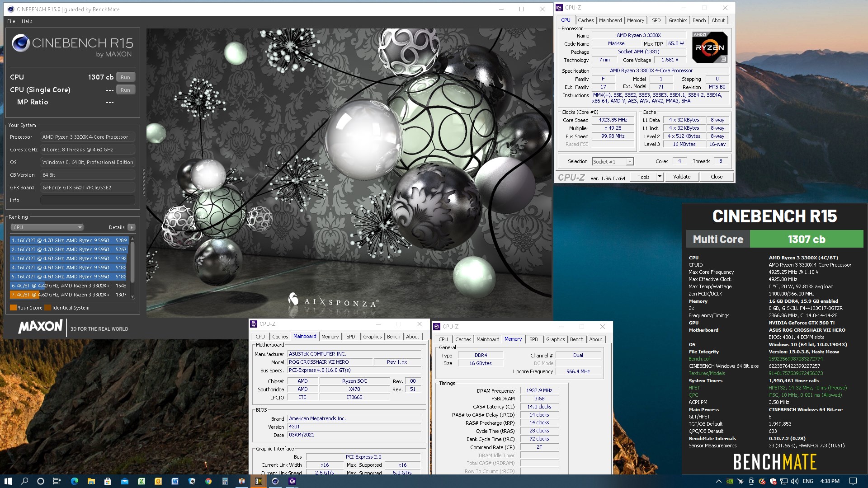868x488 pixels.
Task: Open Microsoft Store from the taskbar
Action: (x=108, y=481)
